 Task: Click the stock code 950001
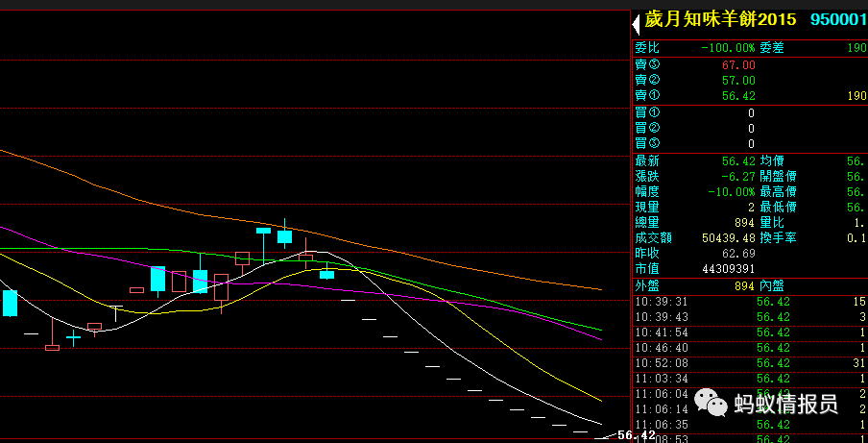[x=838, y=20]
